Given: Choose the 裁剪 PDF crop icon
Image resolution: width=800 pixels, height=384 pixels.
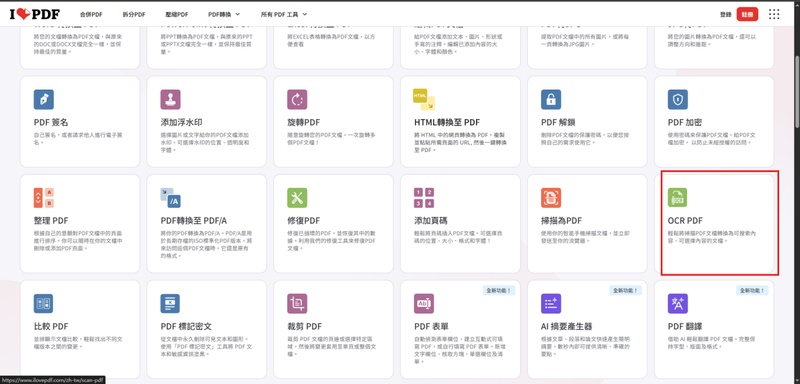Looking at the screenshot, I should coord(297,303).
